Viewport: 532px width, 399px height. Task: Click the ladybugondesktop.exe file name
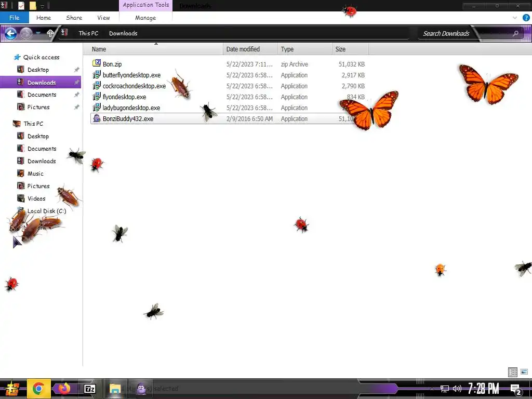(x=131, y=108)
